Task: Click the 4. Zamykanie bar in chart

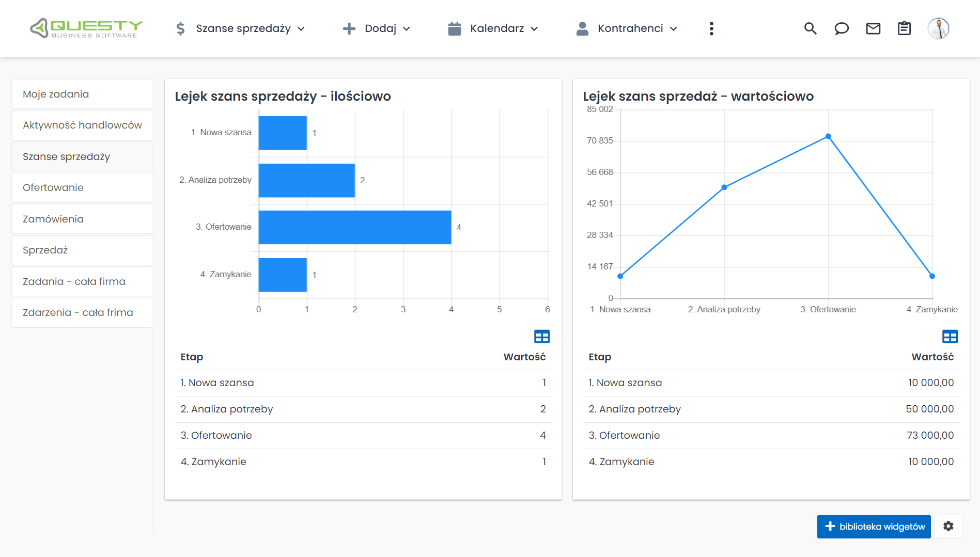Action: pyautogui.click(x=283, y=275)
